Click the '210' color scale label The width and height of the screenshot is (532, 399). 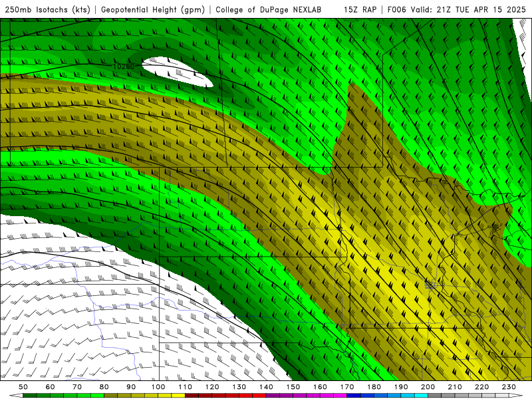(x=455, y=387)
